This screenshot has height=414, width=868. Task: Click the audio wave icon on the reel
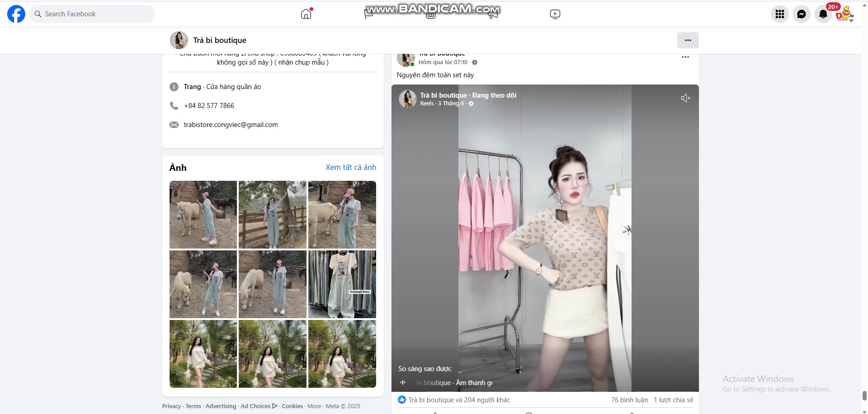(403, 383)
